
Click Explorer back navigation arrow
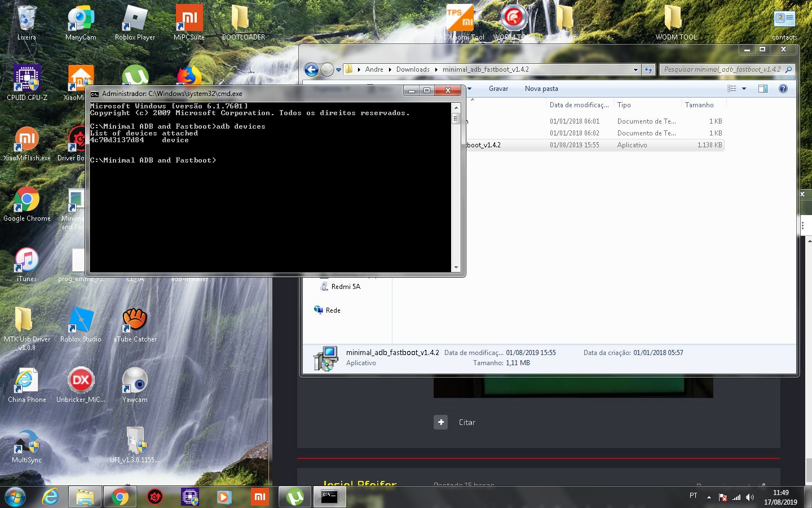tap(311, 69)
